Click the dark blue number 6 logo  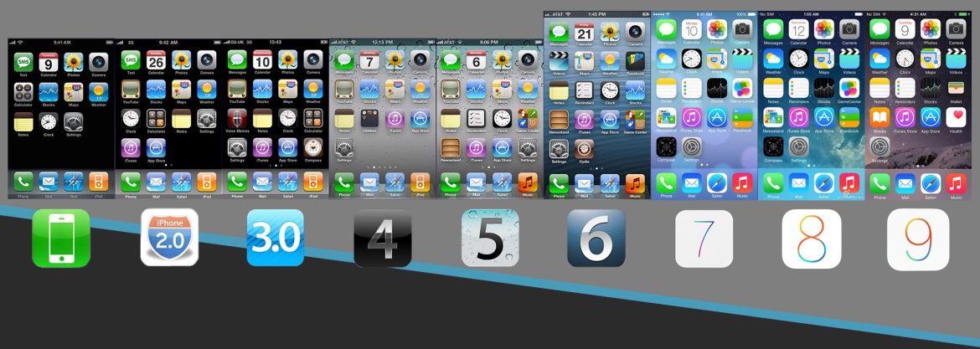(596, 239)
